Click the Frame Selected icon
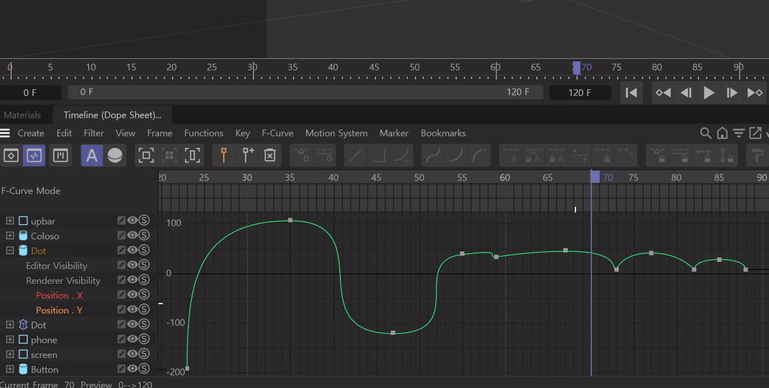The image size is (769, 388). coord(169,155)
